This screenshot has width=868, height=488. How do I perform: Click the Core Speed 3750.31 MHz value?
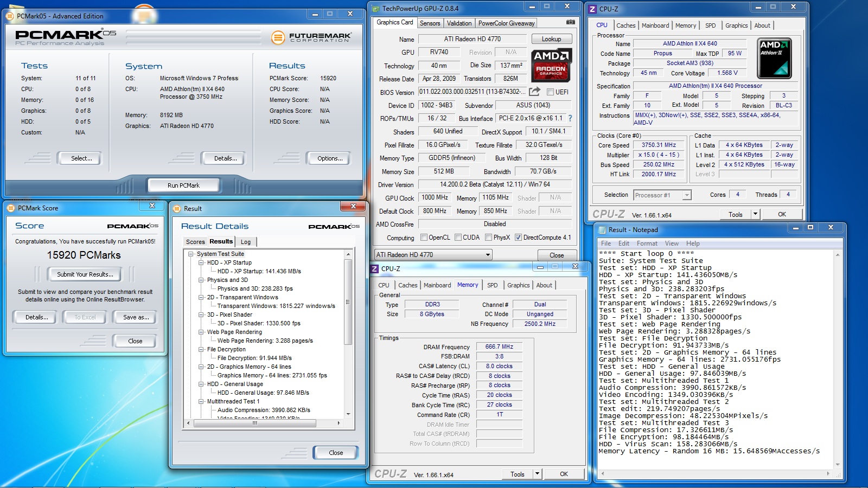coord(659,145)
